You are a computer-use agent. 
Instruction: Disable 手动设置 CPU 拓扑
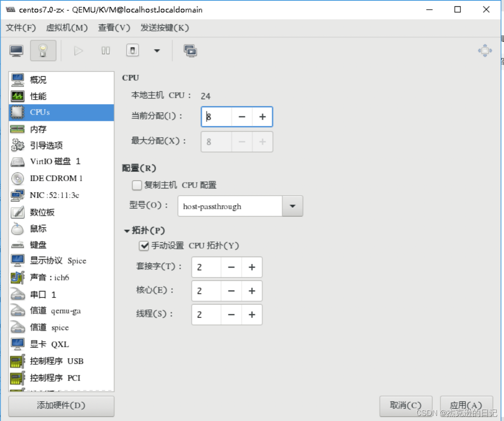[144, 246]
